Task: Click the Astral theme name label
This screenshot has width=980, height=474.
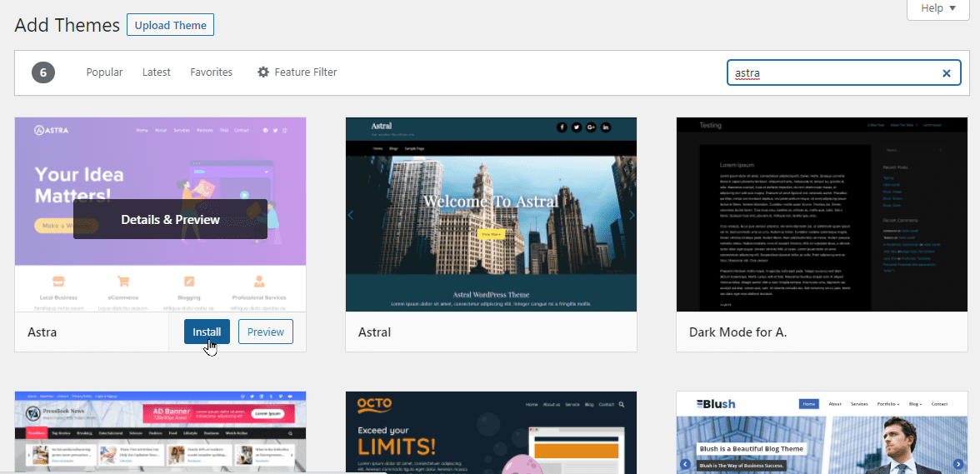Action: pyautogui.click(x=374, y=332)
